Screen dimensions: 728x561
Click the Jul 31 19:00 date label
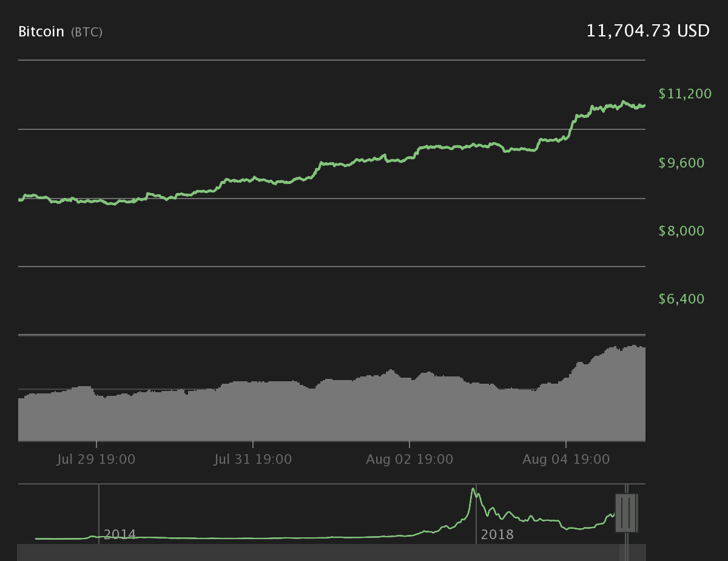point(253,459)
